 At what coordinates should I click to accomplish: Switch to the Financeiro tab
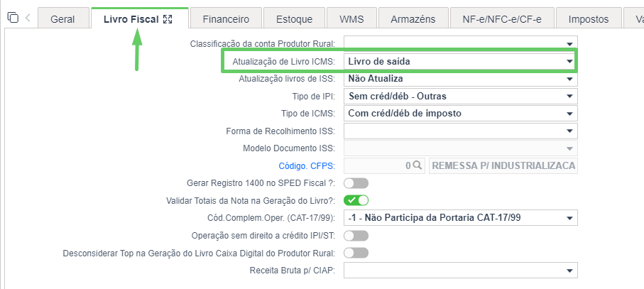click(x=226, y=19)
